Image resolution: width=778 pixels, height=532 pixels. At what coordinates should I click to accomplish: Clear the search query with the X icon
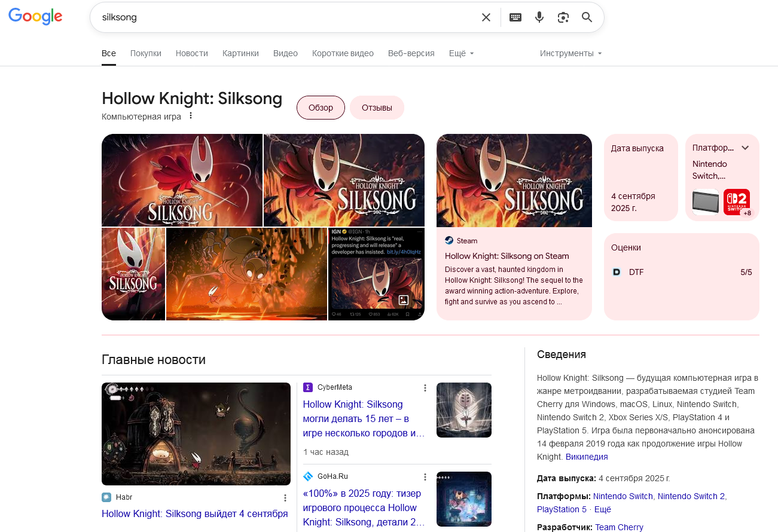tap(486, 17)
